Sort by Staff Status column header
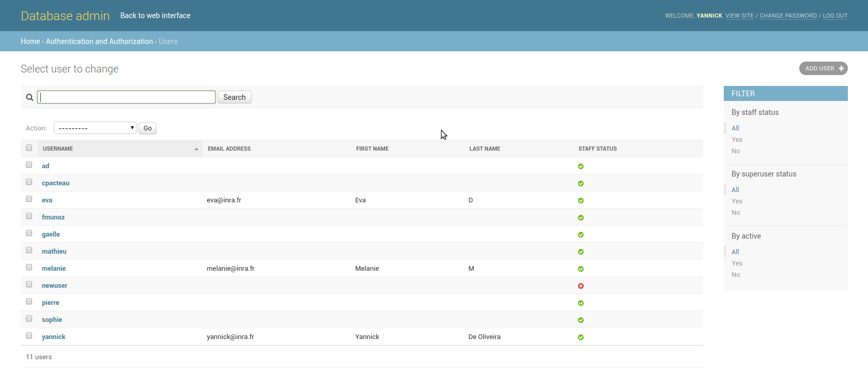868x382 pixels. pos(598,149)
